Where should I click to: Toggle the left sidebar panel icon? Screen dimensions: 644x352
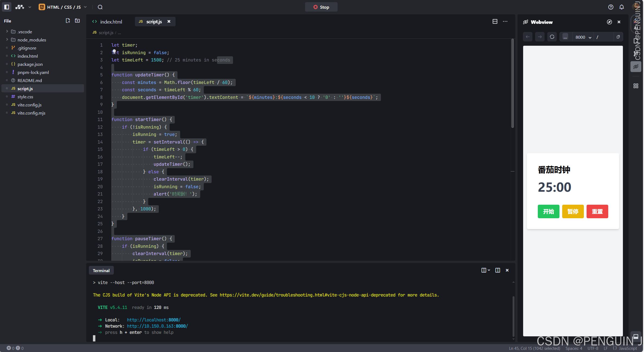[x=7, y=7]
